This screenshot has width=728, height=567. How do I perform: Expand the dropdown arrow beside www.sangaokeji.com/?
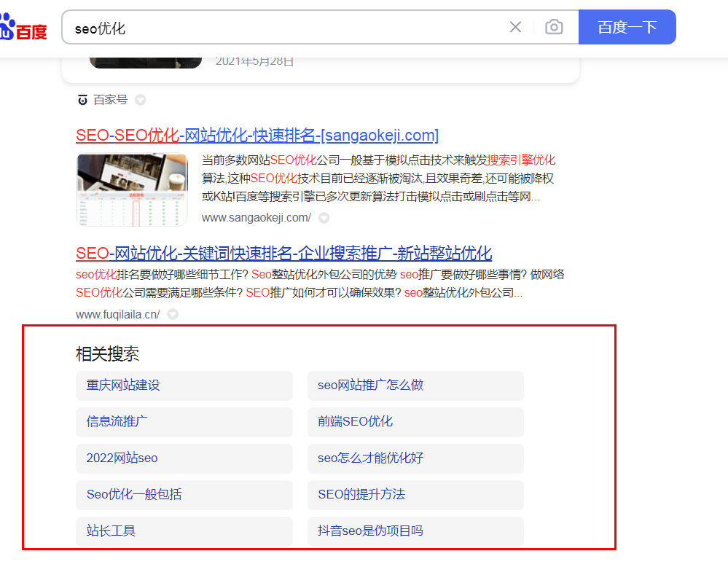324,218
